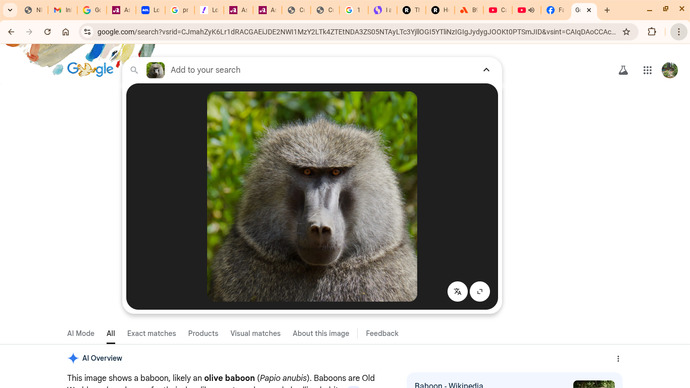This screenshot has height=388, width=690.
Task: Switch to the Google 'pr' tab
Action: click(x=179, y=10)
